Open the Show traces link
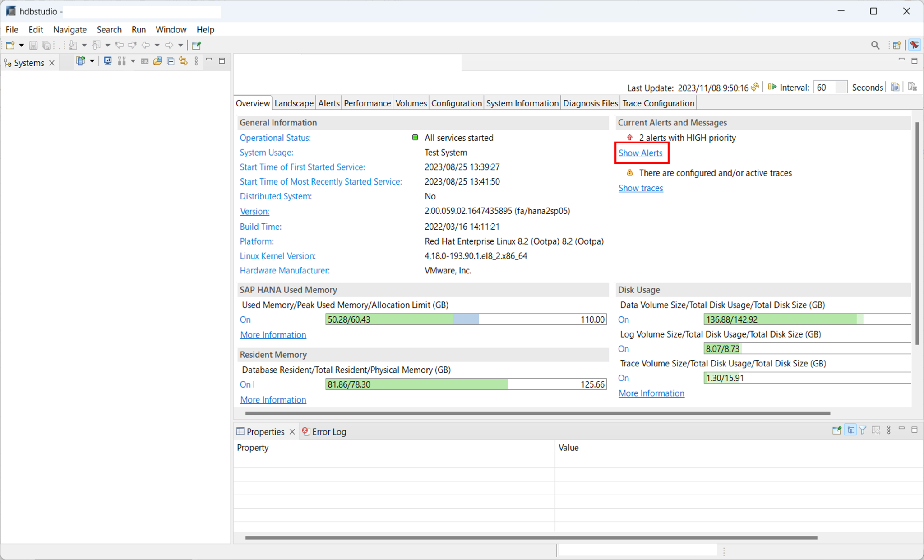This screenshot has height=560, width=924. tap(640, 188)
